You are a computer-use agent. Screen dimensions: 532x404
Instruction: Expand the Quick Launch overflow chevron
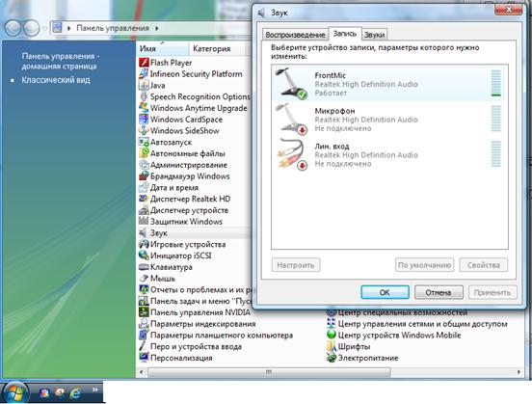(x=95, y=390)
